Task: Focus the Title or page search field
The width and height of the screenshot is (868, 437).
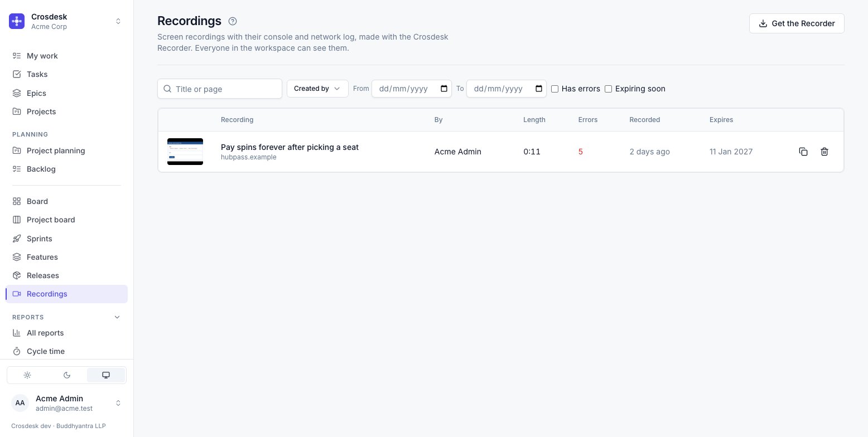Action: click(x=220, y=89)
